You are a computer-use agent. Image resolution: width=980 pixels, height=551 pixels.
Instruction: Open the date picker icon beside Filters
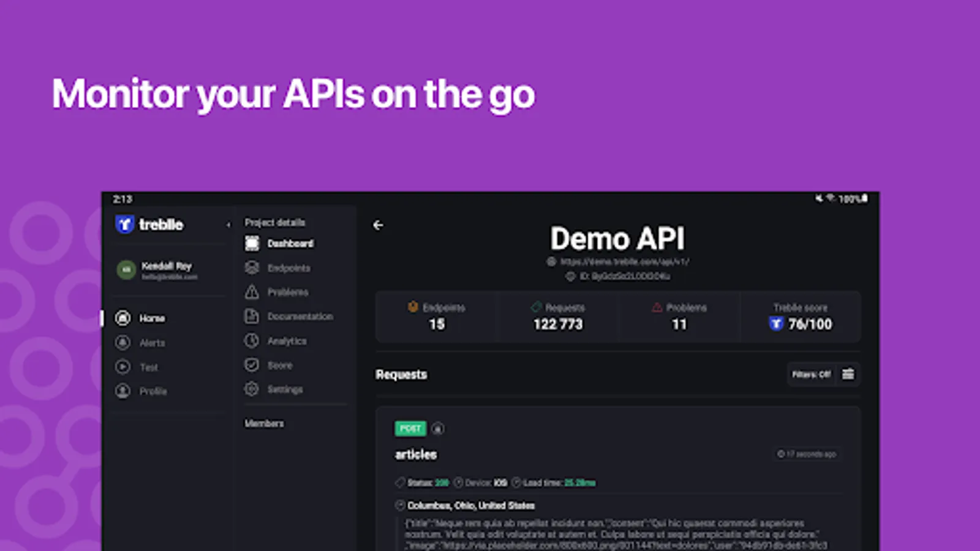click(848, 374)
